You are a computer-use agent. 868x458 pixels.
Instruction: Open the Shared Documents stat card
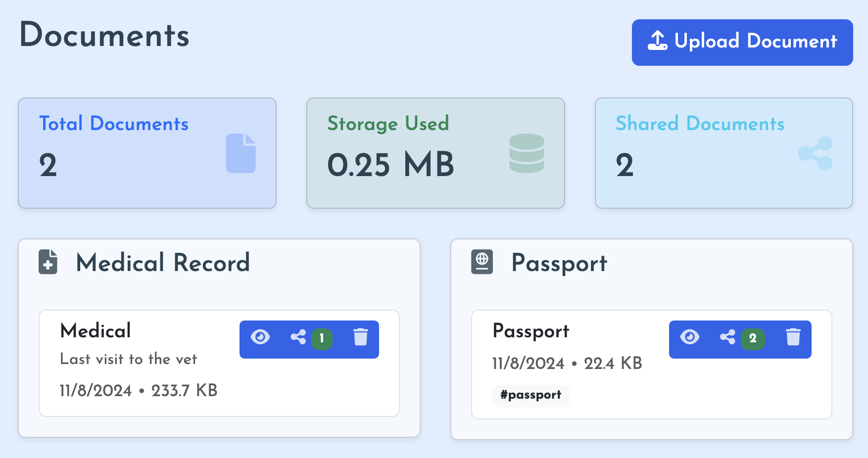click(x=723, y=153)
